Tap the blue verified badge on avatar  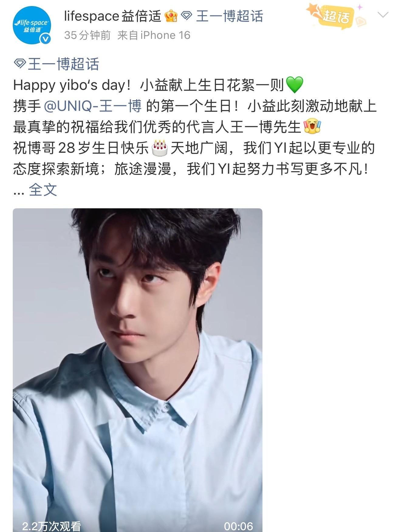(x=46, y=39)
